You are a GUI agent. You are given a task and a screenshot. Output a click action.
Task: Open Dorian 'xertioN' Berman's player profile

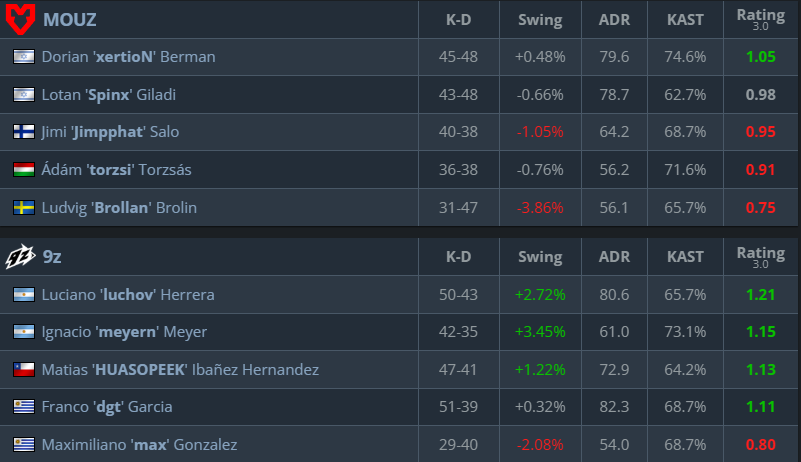pyautogui.click(x=128, y=57)
